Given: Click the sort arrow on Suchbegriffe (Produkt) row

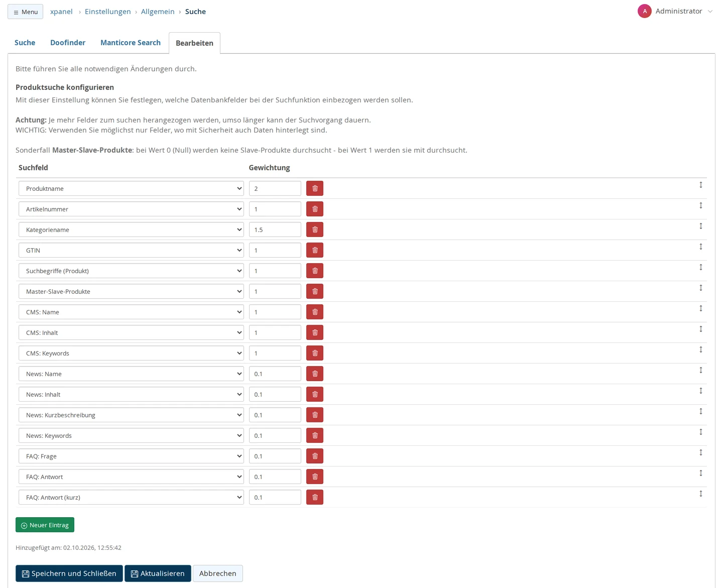Looking at the screenshot, I should [x=701, y=267].
